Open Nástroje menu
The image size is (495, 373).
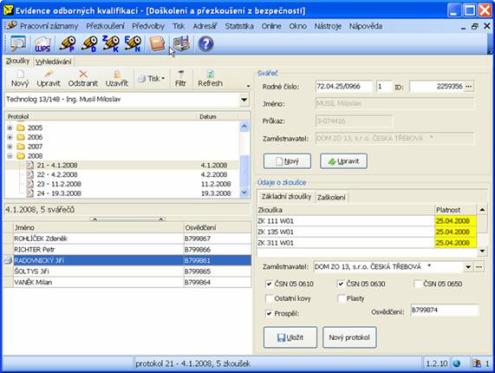tap(328, 26)
